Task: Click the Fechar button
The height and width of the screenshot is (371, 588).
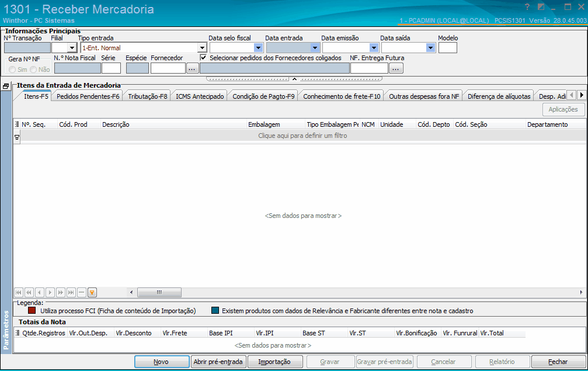Action: [558, 362]
